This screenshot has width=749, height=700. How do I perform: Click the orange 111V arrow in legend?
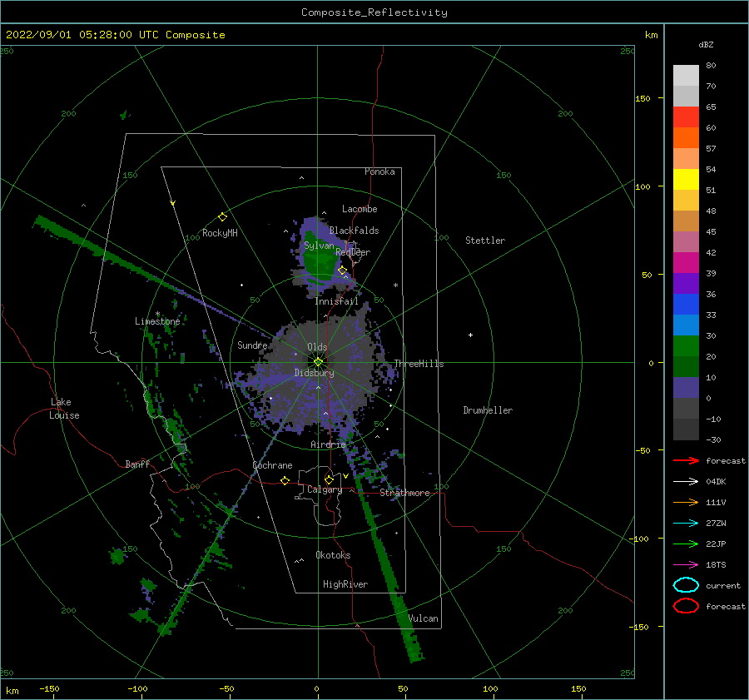[x=686, y=502]
